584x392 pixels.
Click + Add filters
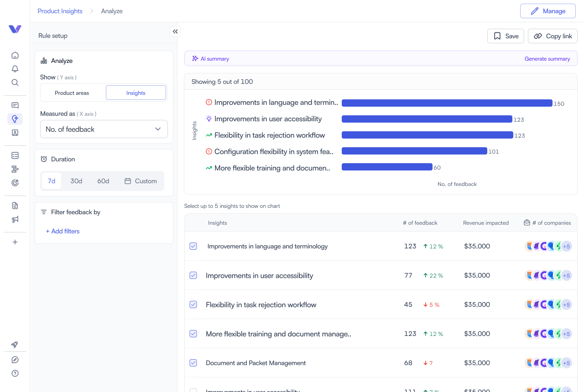coord(63,231)
